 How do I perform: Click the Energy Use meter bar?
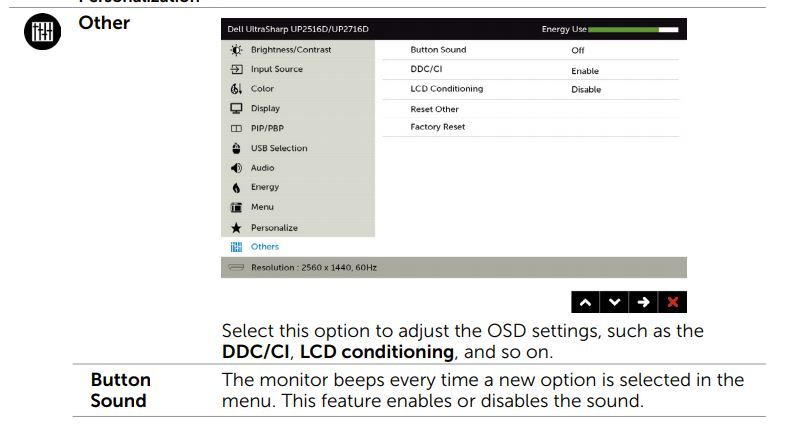633,30
